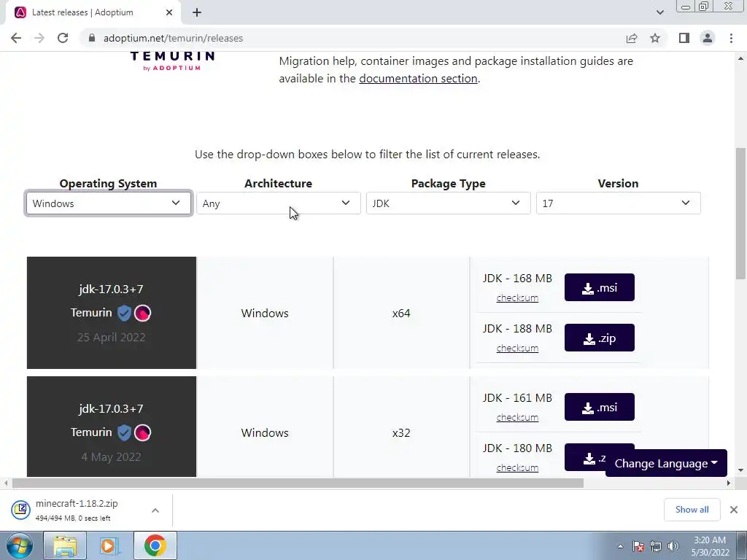
Task: Click the blue shield badge for x64 Temurin
Action: coord(124,313)
